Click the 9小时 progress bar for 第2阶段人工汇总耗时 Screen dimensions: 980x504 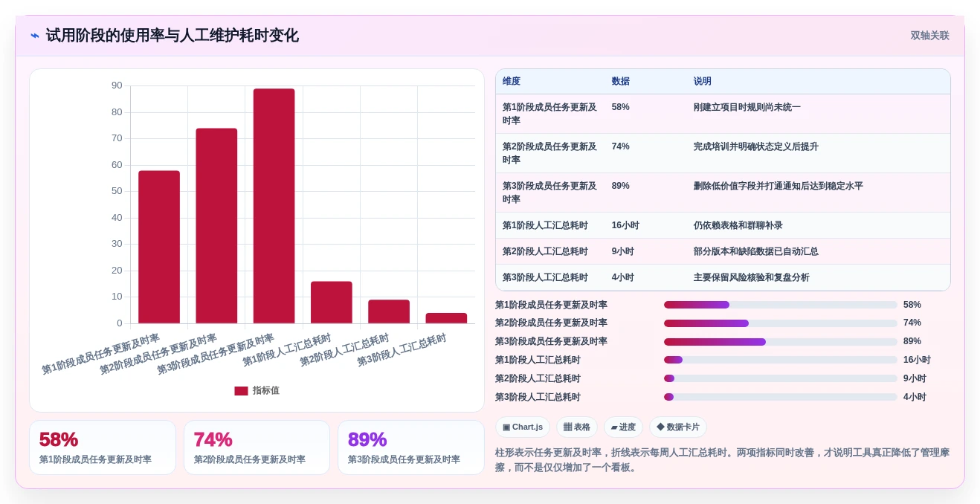click(781, 378)
